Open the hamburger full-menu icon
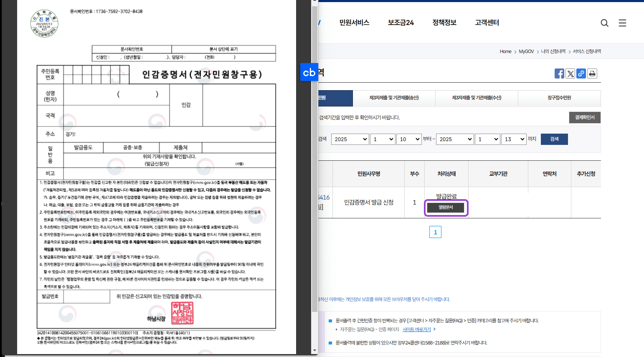This screenshot has height=357, width=644. point(622,23)
